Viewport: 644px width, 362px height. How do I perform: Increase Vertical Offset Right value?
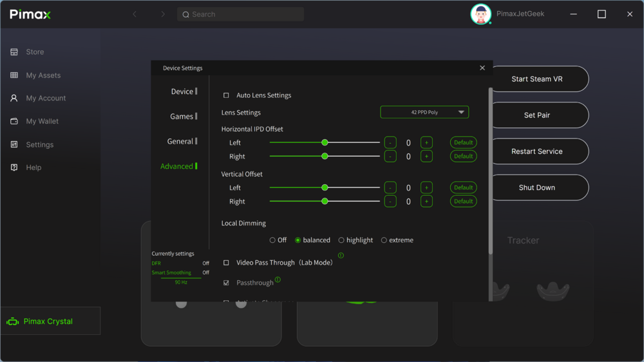426,202
